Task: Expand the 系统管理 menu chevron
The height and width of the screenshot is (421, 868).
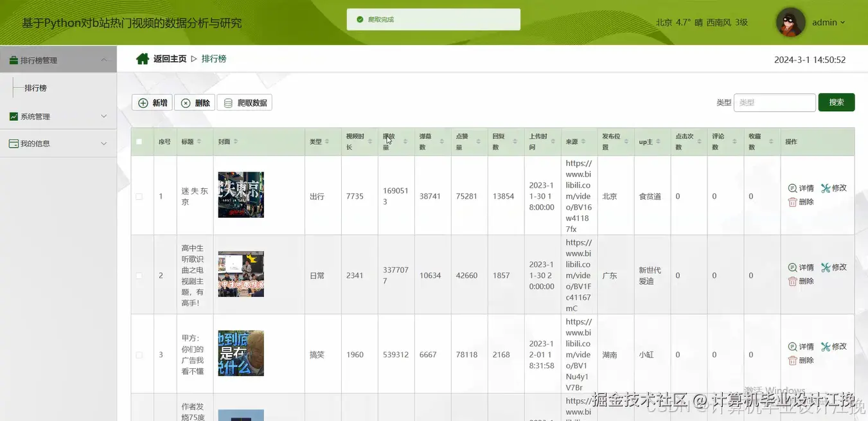Action: click(104, 116)
